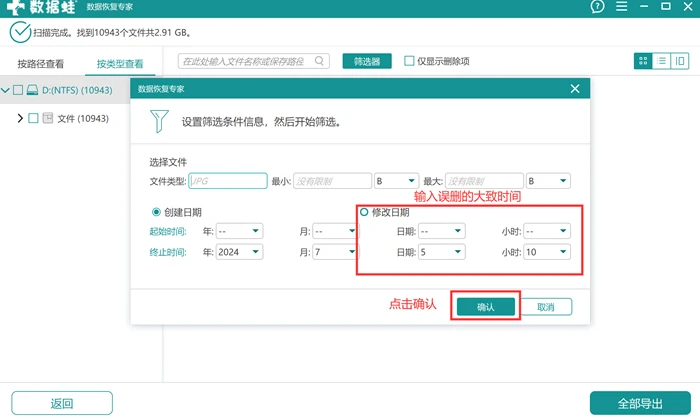Open the hamburger menu icon in title bar
Image resolution: width=700 pixels, height=420 pixels.
(x=621, y=6)
